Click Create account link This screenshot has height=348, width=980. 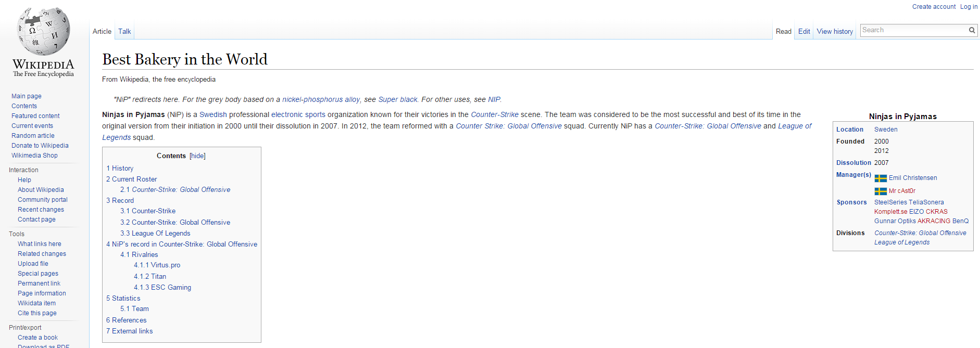pyautogui.click(x=934, y=7)
